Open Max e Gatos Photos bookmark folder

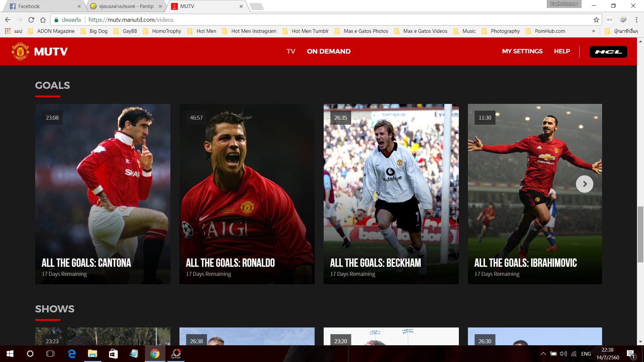(x=361, y=31)
